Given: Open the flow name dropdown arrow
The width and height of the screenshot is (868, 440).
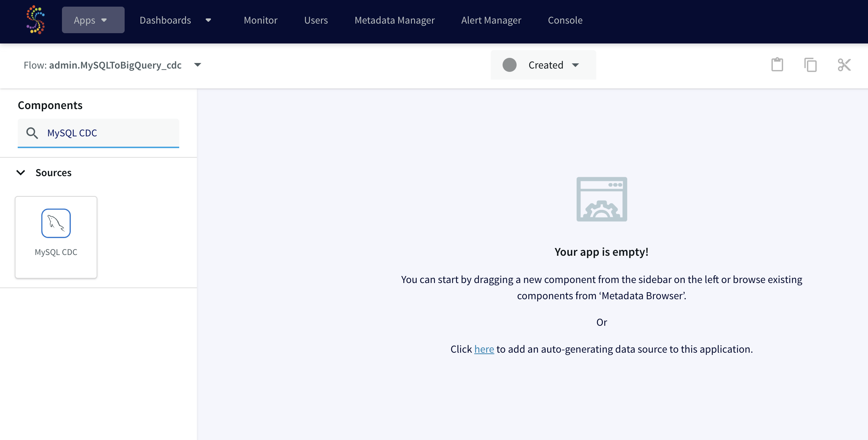Looking at the screenshot, I should click(x=198, y=64).
